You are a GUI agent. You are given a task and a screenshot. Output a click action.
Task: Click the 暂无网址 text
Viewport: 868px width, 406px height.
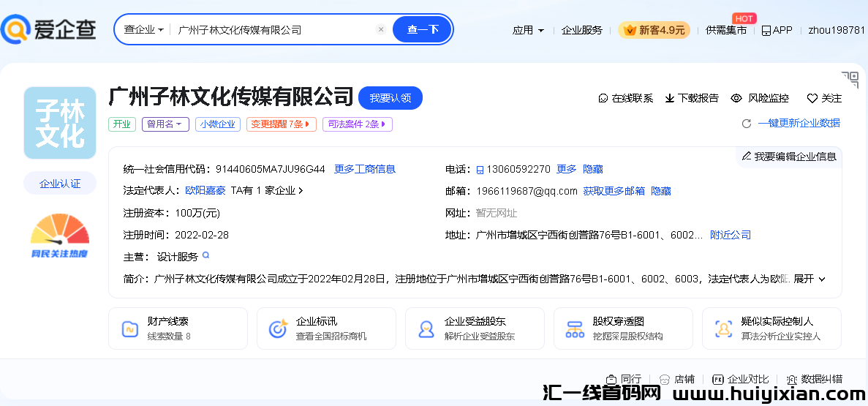coord(497,214)
